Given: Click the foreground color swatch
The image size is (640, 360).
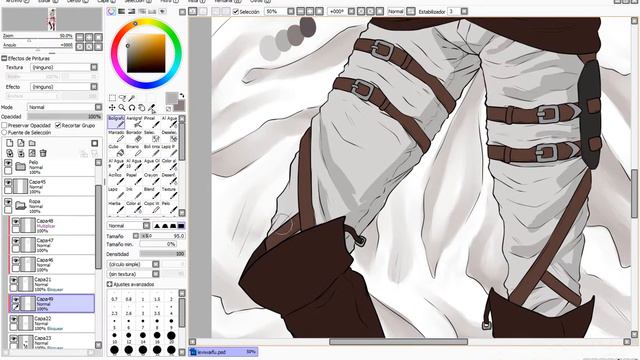Looking at the screenshot, I should click(x=171, y=98).
